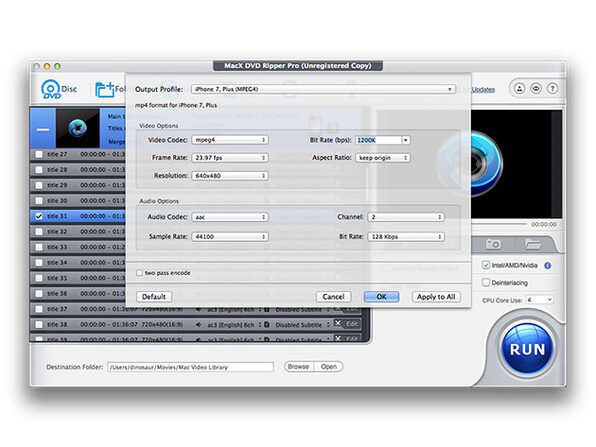The width and height of the screenshot is (596, 447).
Task: Open the user account icon at top right
Action: click(x=519, y=89)
